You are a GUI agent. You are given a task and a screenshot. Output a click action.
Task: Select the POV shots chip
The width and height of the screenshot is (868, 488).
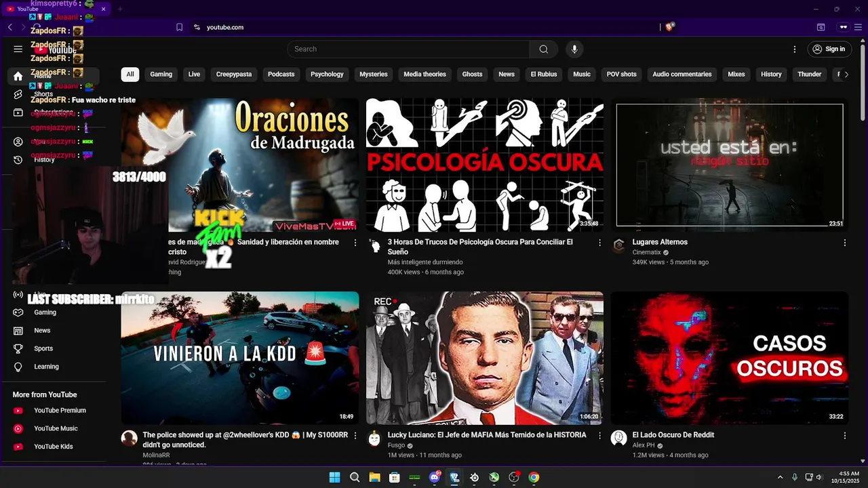(622, 75)
